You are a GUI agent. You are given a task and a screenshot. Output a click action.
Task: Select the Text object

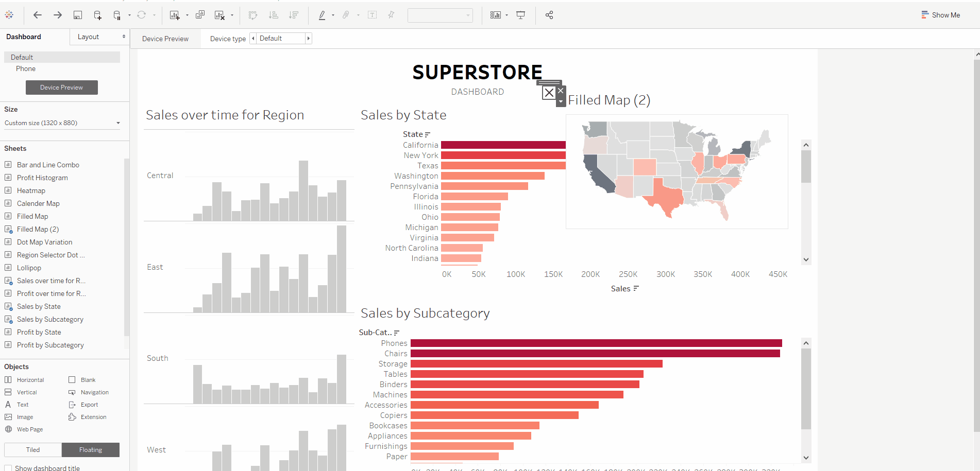[x=16, y=405]
